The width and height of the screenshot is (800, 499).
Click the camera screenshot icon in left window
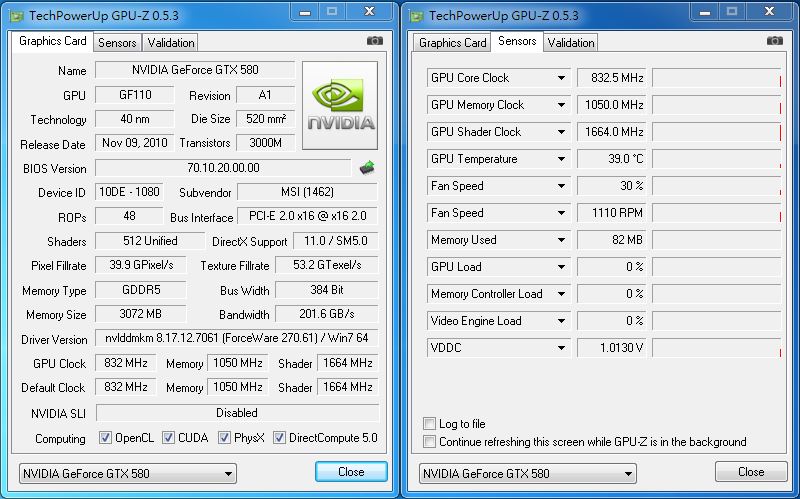tap(375, 41)
